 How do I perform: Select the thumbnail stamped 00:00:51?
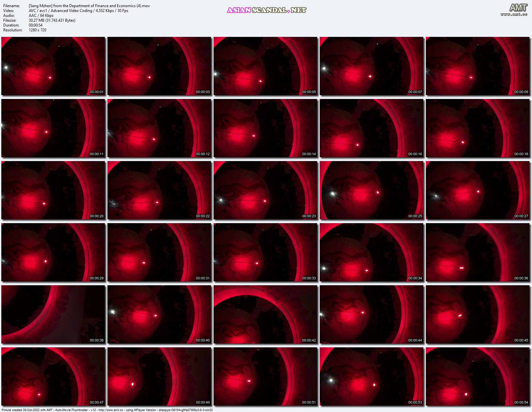tap(265, 376)
